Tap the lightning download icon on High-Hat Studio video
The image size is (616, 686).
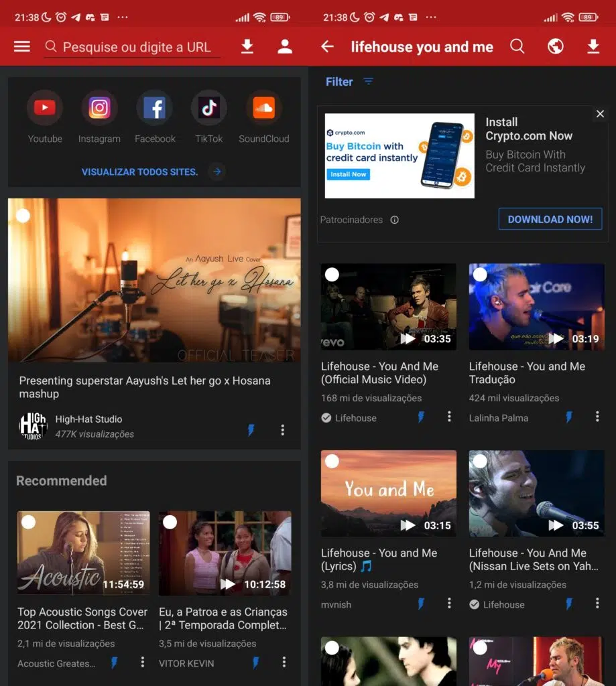(x=251, y=429)
